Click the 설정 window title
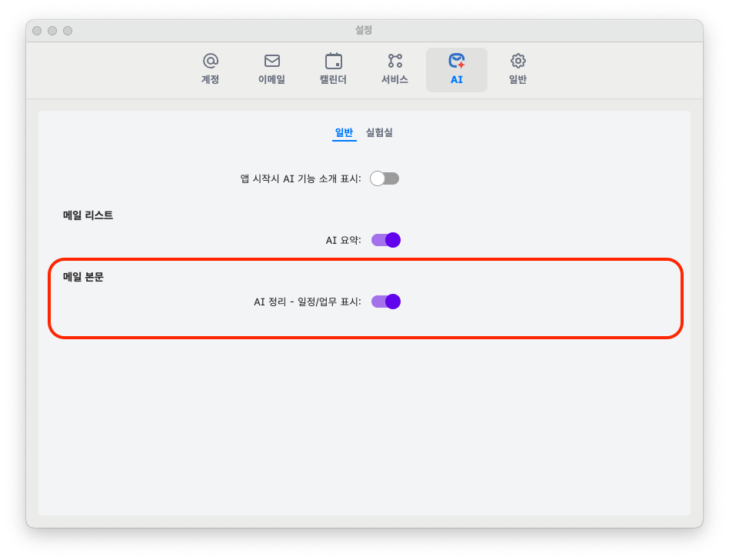729x560 pixels. coord(364,30)
